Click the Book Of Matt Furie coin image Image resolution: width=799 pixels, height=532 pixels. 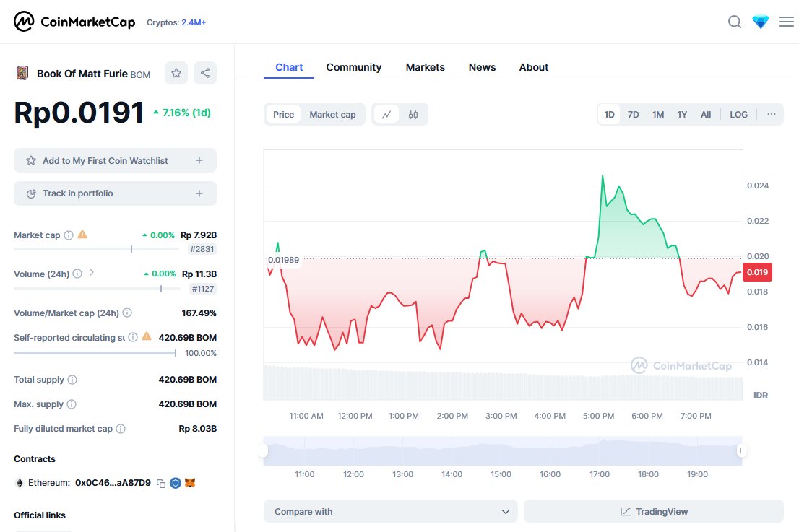[22, 74]
